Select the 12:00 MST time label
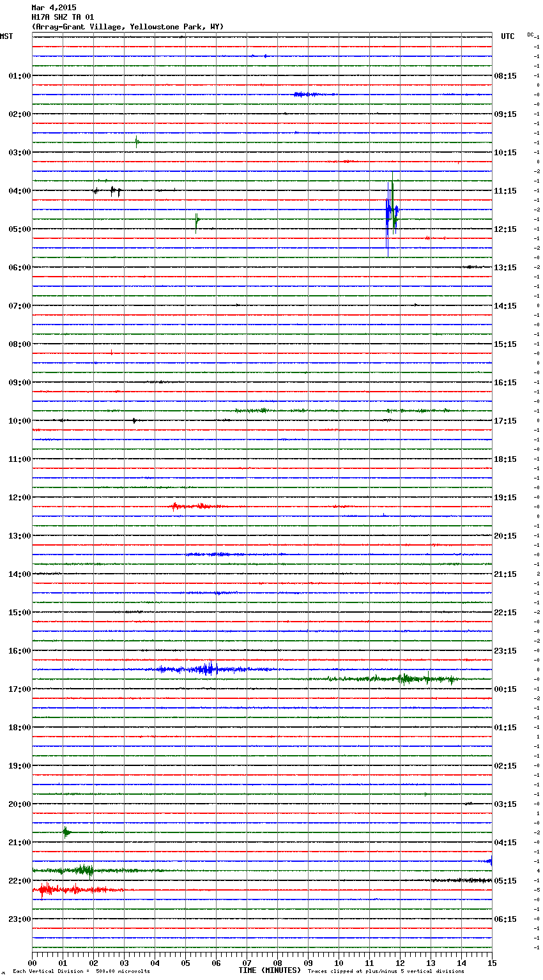543x980 pixels. coord(19,498)
